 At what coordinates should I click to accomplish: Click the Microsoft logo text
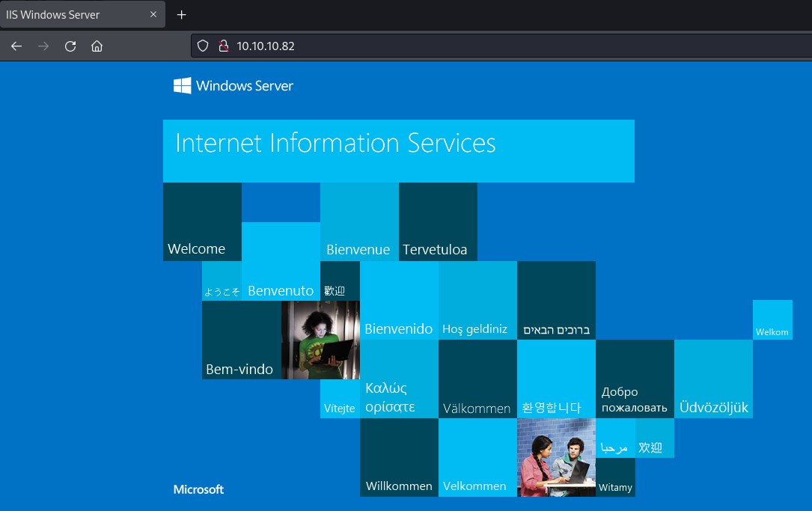(x=198, y=489)
